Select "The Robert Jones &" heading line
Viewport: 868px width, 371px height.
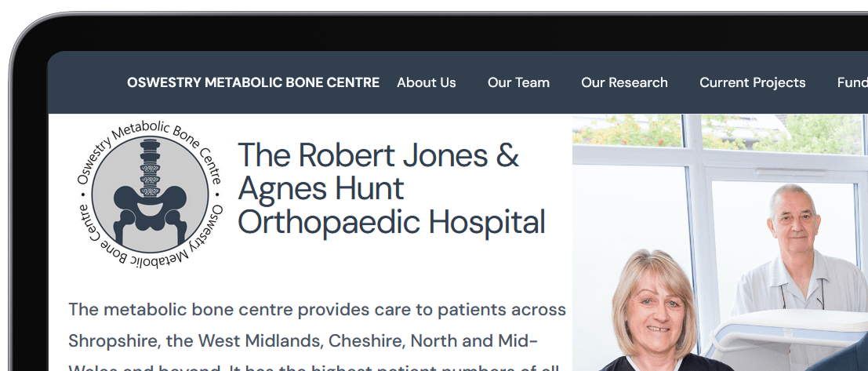pos(378,155)
